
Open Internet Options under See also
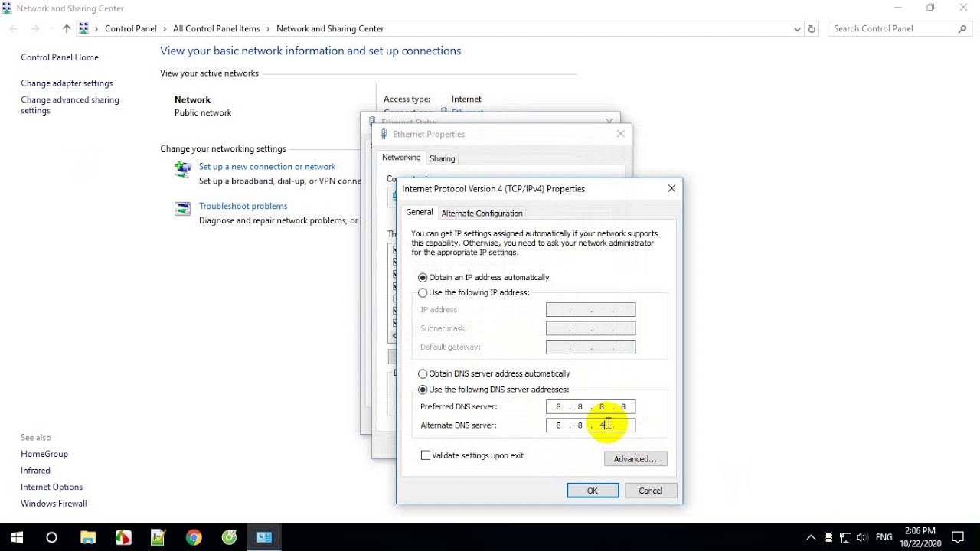pyautogui.click(x=51, y=487)
